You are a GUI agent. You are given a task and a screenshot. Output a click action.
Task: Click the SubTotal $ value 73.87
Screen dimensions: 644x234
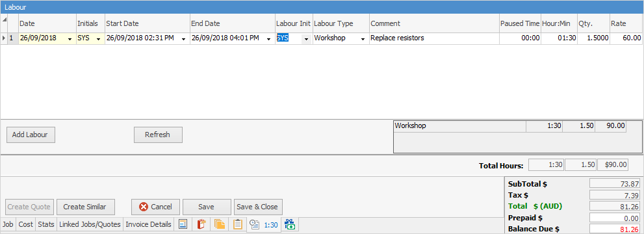615,183
